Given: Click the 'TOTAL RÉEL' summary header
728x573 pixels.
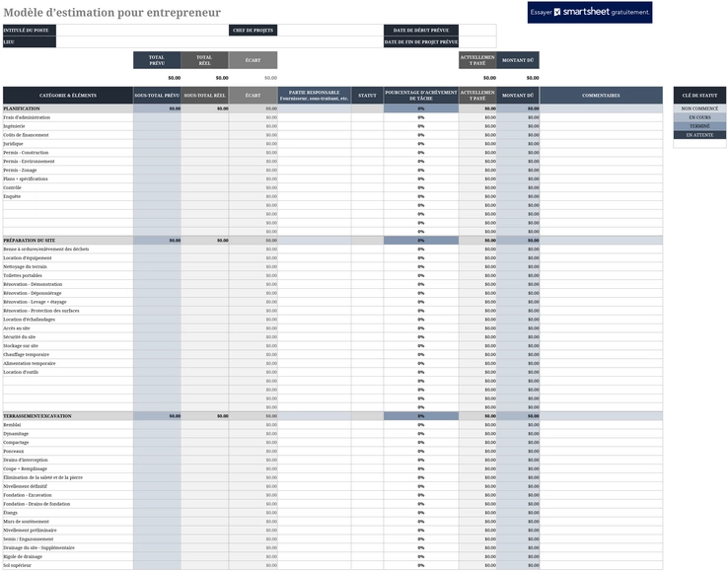Looking at the screenshot, I should tap(204, 60).
